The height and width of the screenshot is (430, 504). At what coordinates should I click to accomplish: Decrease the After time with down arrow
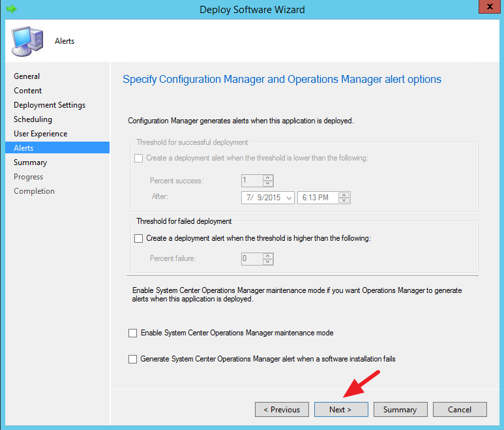pyautogui.click(x=344, y=200)
